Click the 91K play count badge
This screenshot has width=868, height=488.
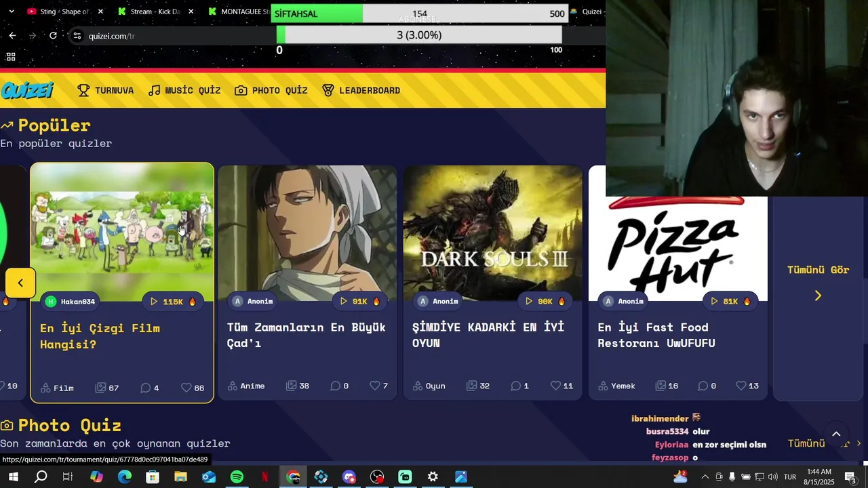point(359,301)
